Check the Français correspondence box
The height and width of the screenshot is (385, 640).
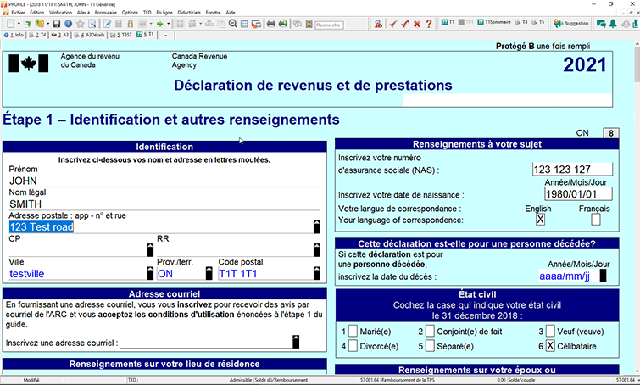(x=596, y=220)
